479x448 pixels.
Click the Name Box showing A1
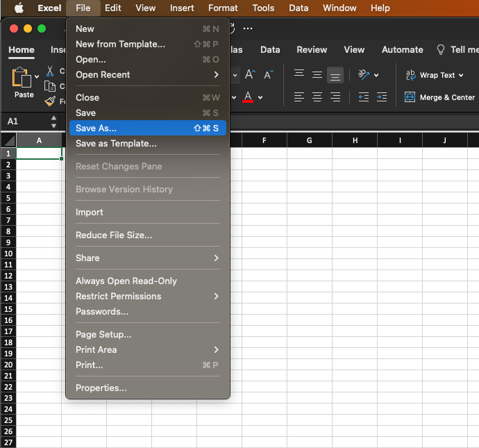click(24, 121)
